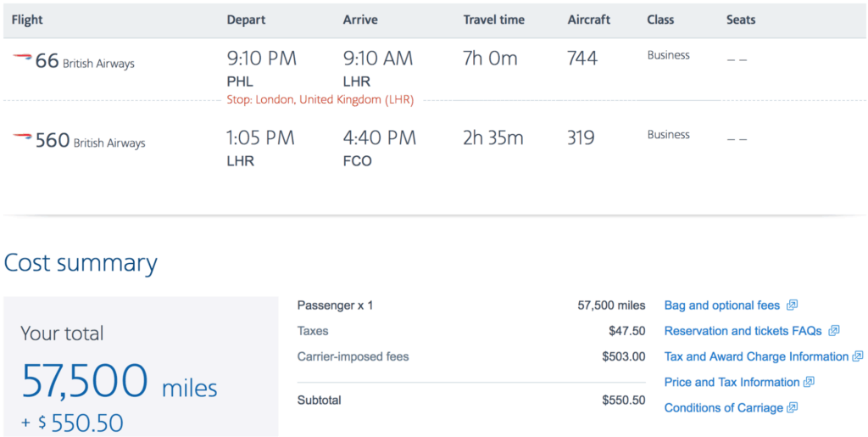This screenshot has width=868, height=437.
Task: Open Tax and Award Charge Information link
Action: [x=756, y=356]
